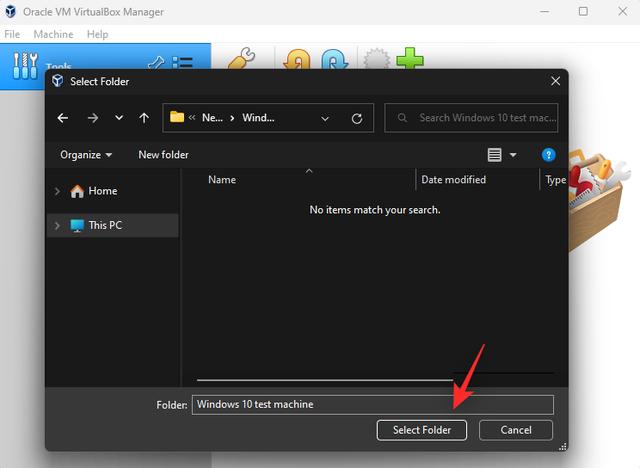
Task: Open the Machine menu
Action: coord(53,34)
